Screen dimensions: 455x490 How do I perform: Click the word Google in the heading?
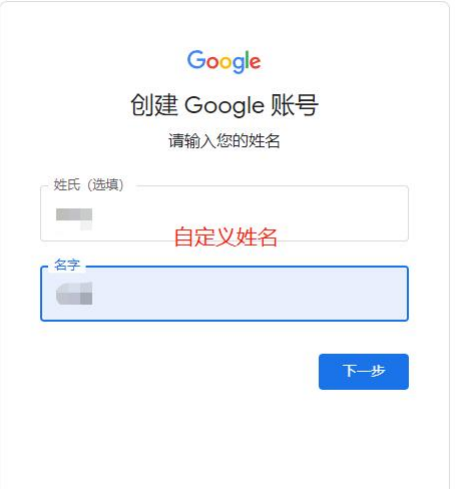coord(224,106)
